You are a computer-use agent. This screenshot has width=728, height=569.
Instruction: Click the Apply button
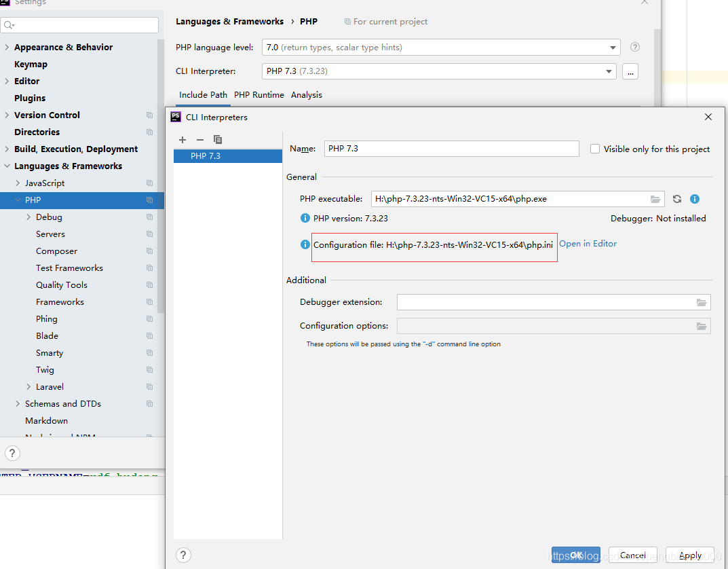coord(689,555)
